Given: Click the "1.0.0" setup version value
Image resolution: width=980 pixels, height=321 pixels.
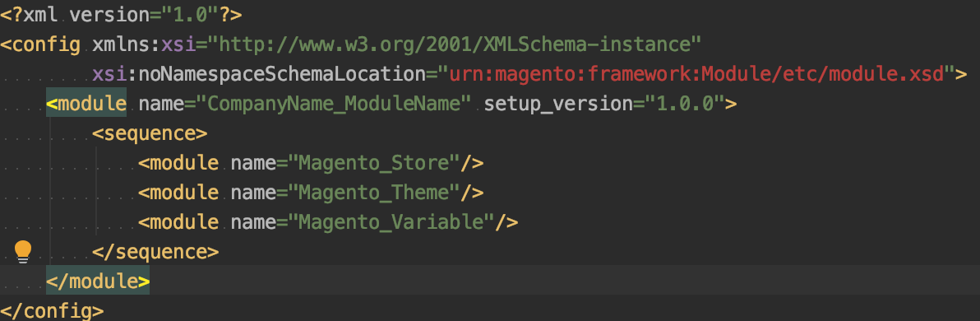Looking at the screenshot, I should [684, 103].
